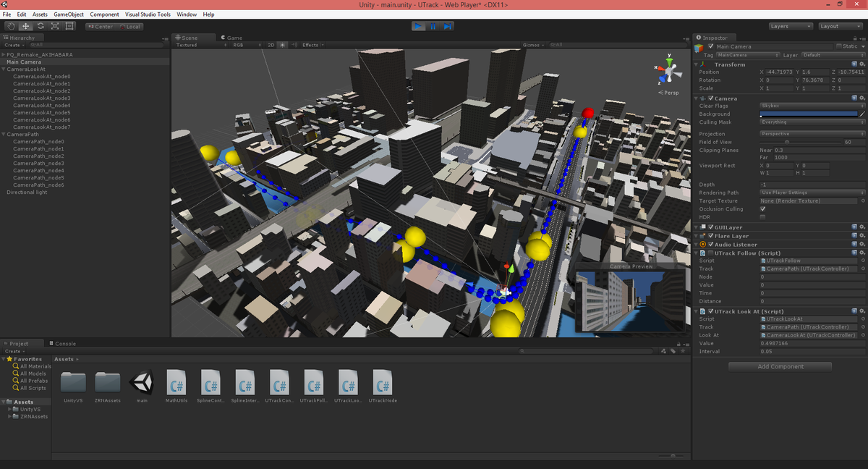868x469 pixels.
Task: Toggle the Occlusion Culling checkbox
Action: click(x=762, y=209)
